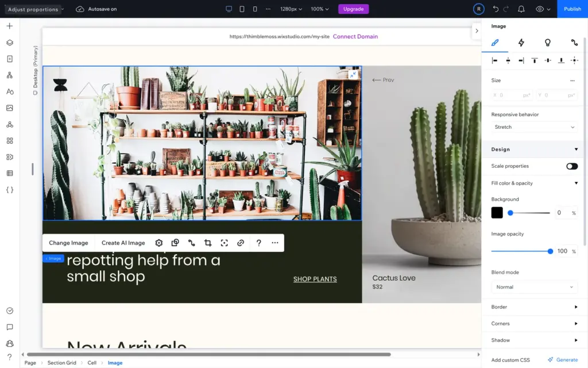Click the Redo arrow
588x368 pixels.
point(506,9)
